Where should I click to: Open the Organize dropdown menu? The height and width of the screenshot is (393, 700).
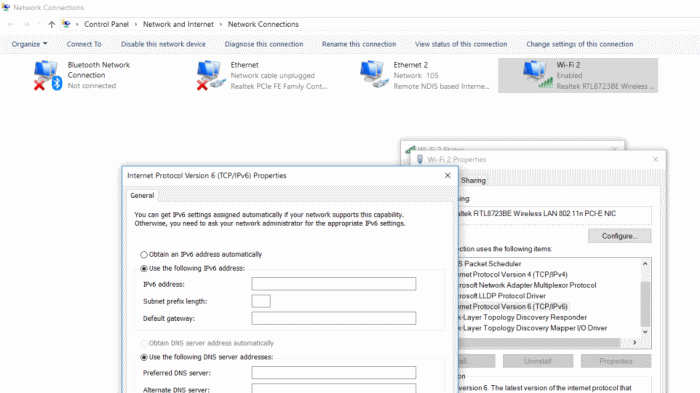click(x=29, y=44)
